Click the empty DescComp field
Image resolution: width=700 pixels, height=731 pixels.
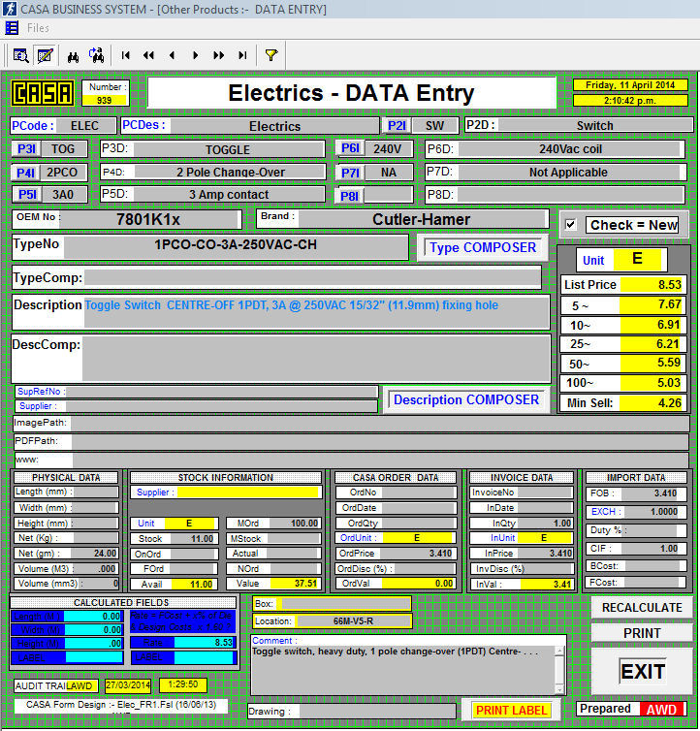pyautogui.click(x=316, y=358)
